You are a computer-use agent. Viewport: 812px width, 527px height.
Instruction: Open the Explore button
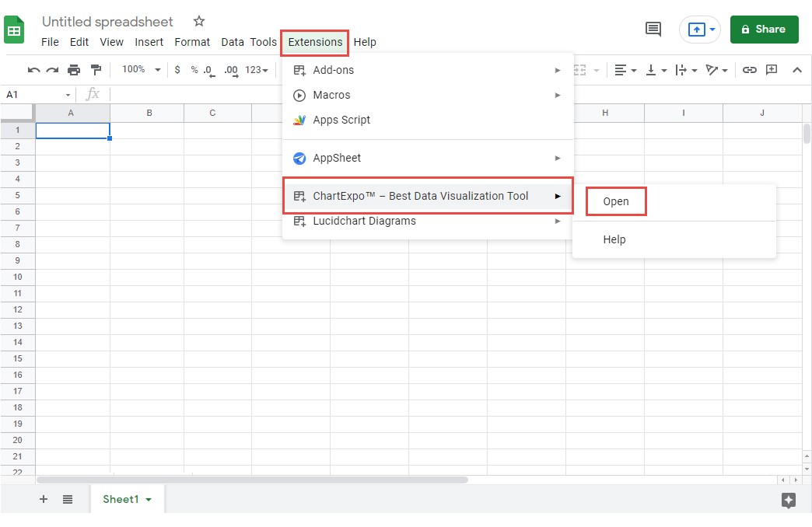[788, 500]
